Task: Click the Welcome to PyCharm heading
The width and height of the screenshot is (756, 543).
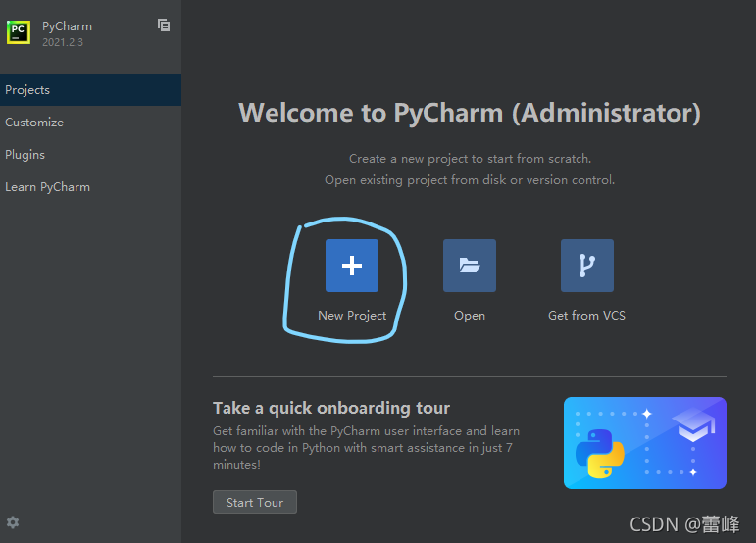Action: [x=470, y=113]
